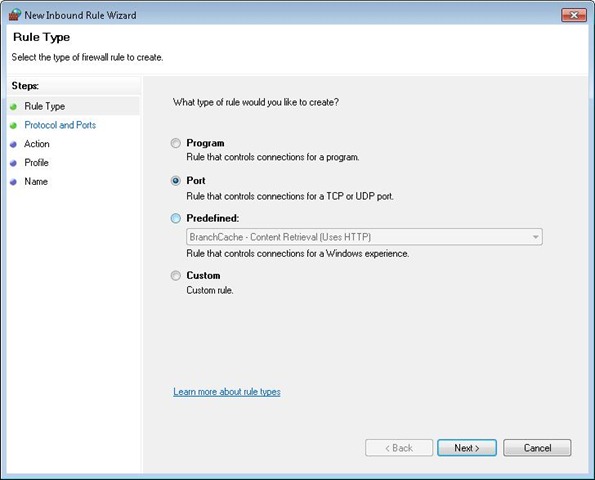Screen dimensions: 595x480
Task: Go to Protocol and Ports step
Action: (60, 125)
